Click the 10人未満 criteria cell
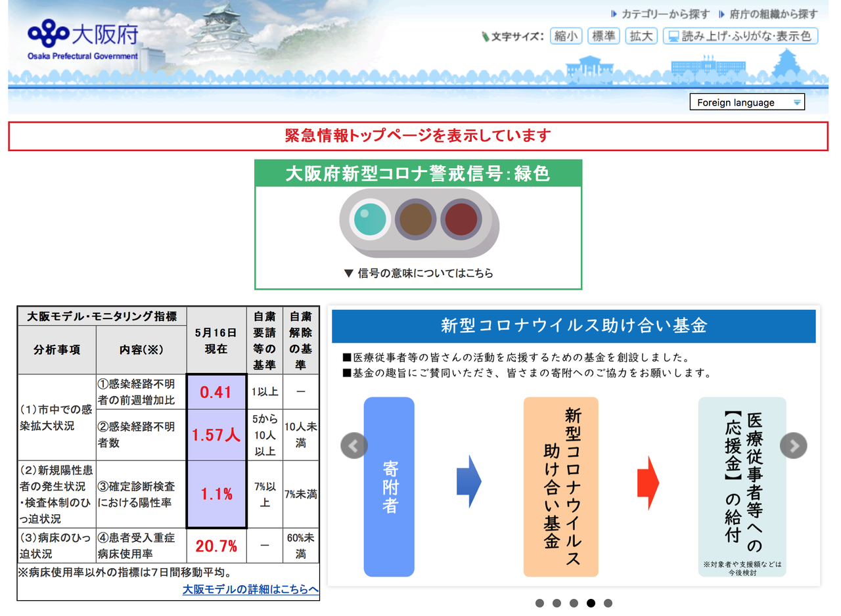The width and height of the screenshot is (841, 616). [301, 435]
